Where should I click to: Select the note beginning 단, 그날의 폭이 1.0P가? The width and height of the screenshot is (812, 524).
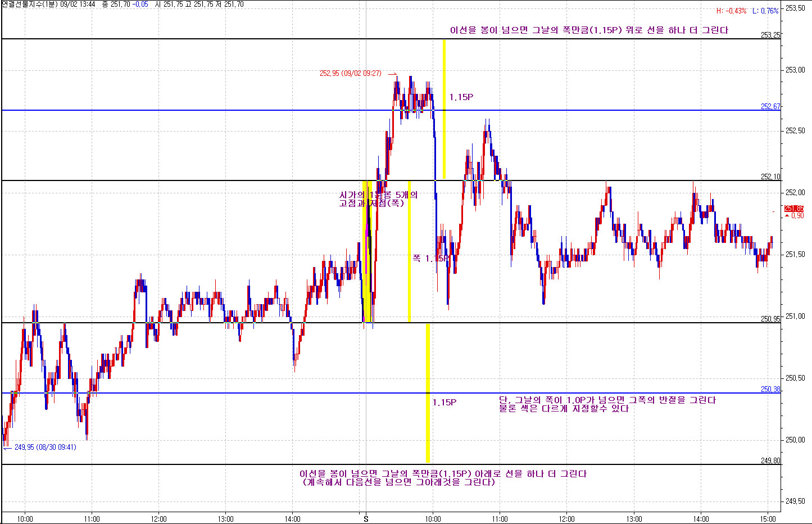(x=607, y=404)
